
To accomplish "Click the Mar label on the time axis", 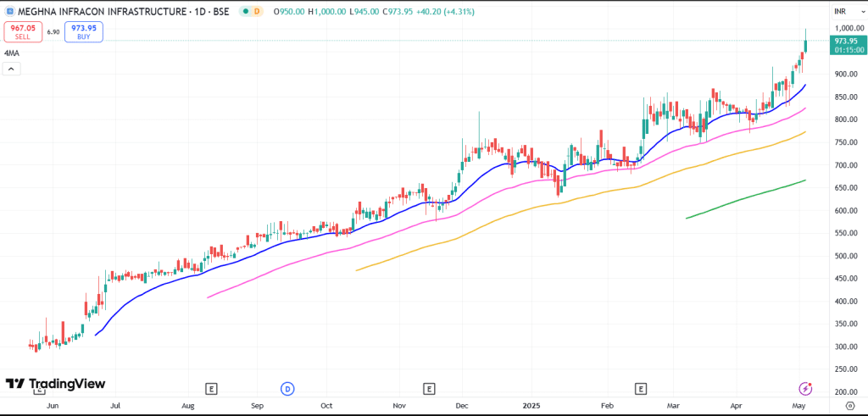I will [673, 406].
